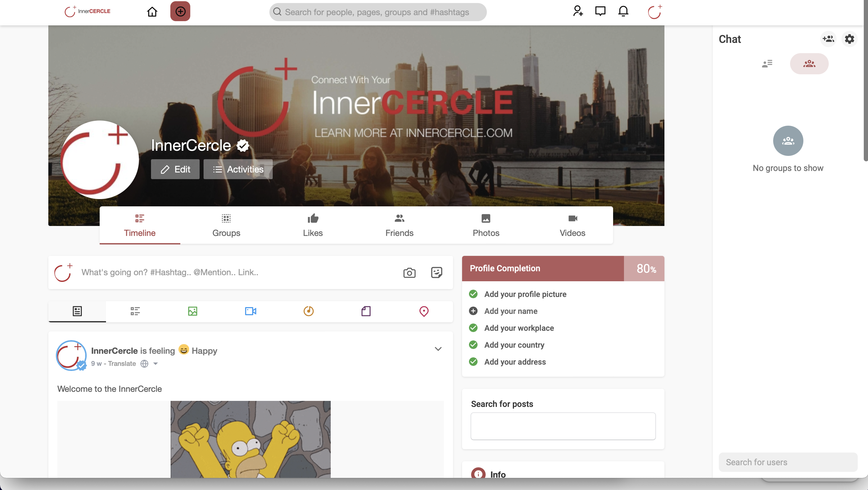868x490 pixels.
Task: Open the messages chat bubble icon
Action: point(600,11)
